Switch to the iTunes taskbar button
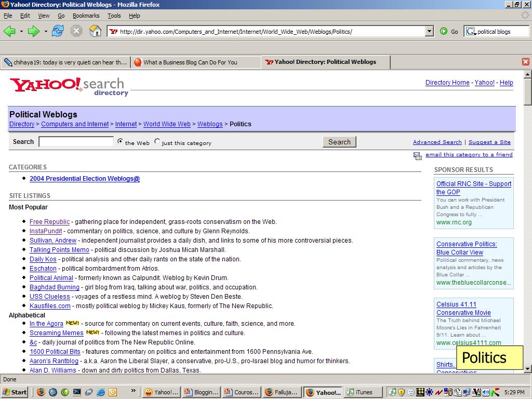The image size is (532, 399). click(363, 392)
